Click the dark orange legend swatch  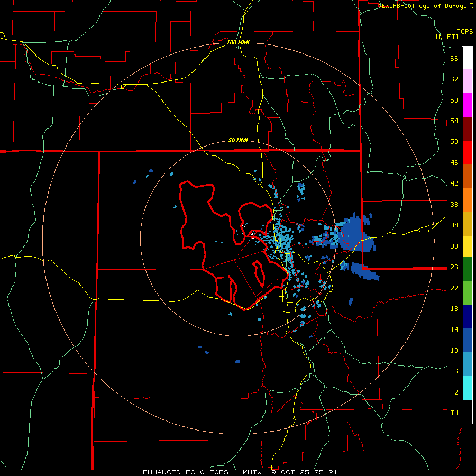coord(467,176)
